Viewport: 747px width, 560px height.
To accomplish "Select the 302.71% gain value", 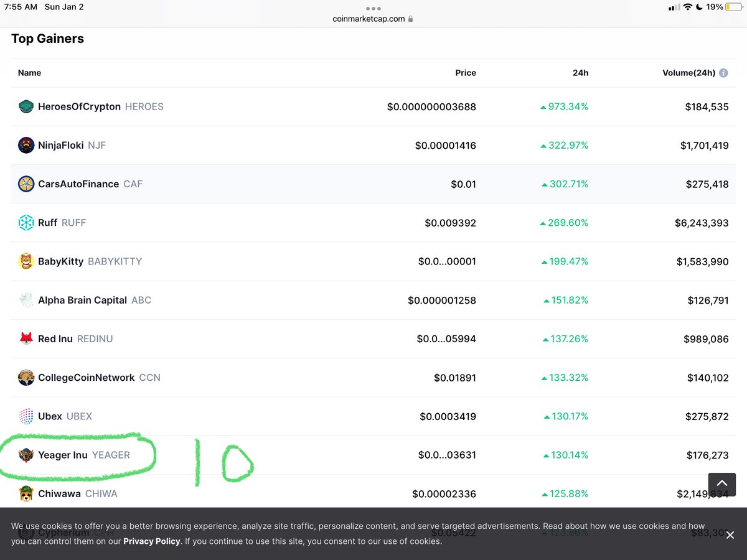I will (x=565, y=184).
